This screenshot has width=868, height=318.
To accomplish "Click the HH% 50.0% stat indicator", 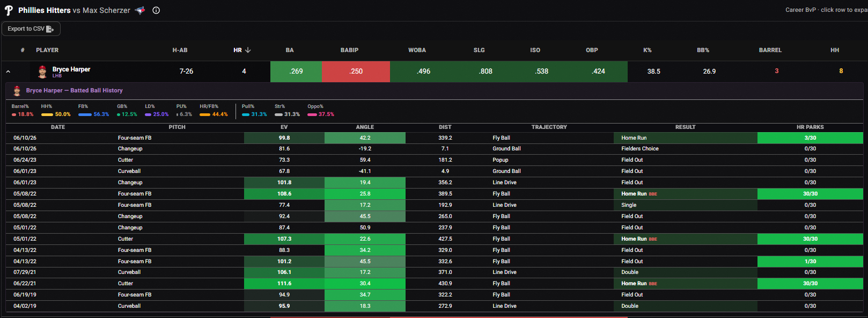I will click(x=56, y=111).
